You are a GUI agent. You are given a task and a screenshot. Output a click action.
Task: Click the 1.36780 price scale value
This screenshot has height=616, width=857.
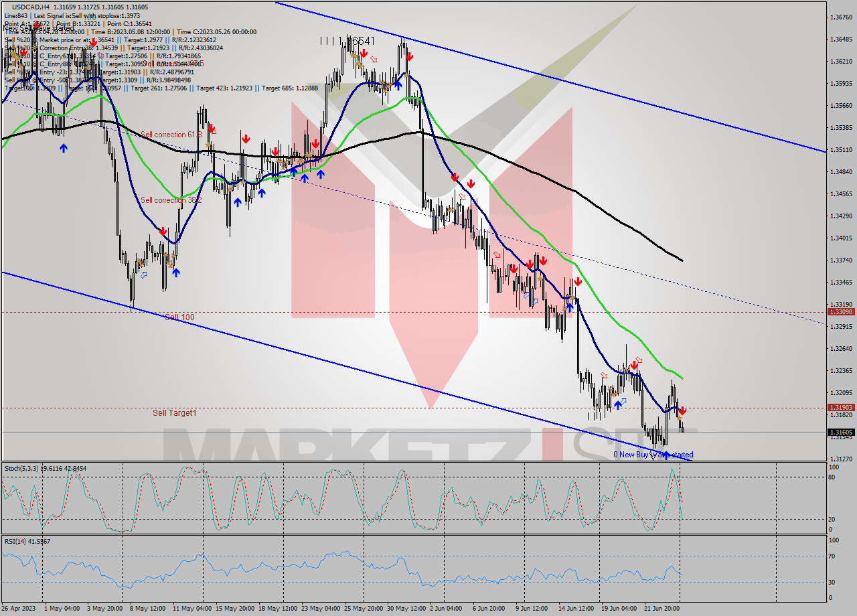[842, 17]
